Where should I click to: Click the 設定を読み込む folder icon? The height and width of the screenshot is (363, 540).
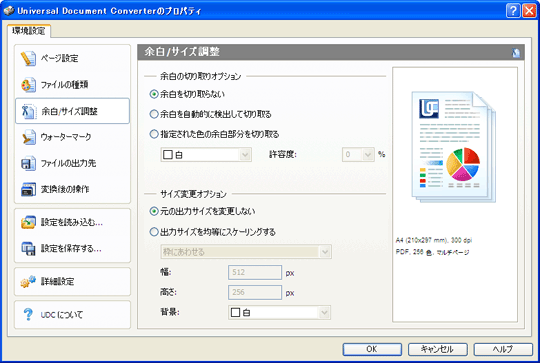click(x=28, y=222)
